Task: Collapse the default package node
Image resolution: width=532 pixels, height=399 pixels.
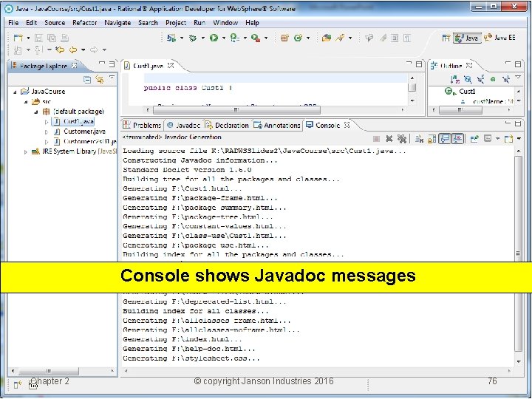Action: point(36,112)
